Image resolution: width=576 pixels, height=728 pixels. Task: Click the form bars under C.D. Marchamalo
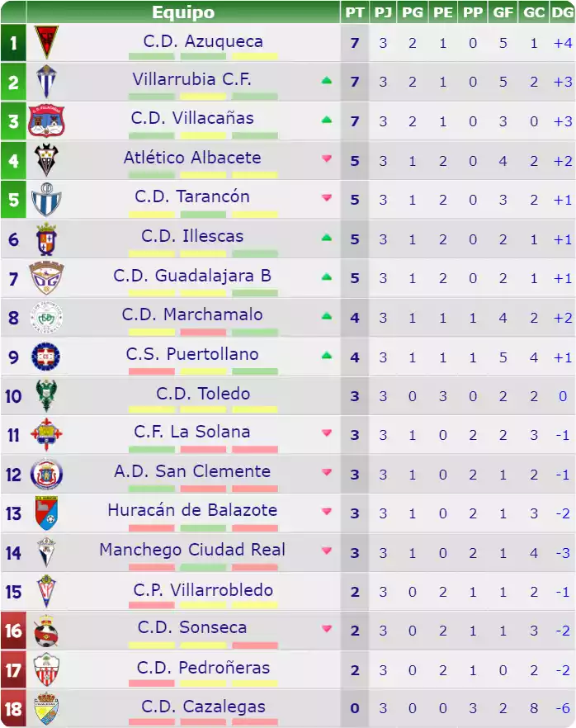click(203, 332)
